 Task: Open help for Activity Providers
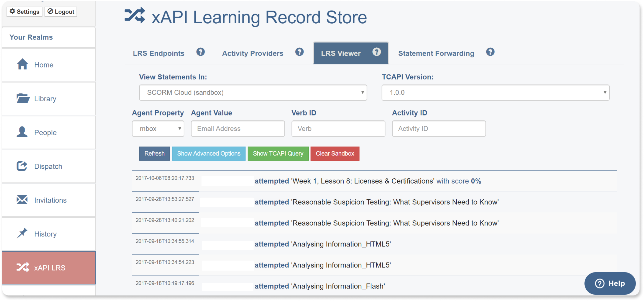pyautogui.click(x=299, y=52)
